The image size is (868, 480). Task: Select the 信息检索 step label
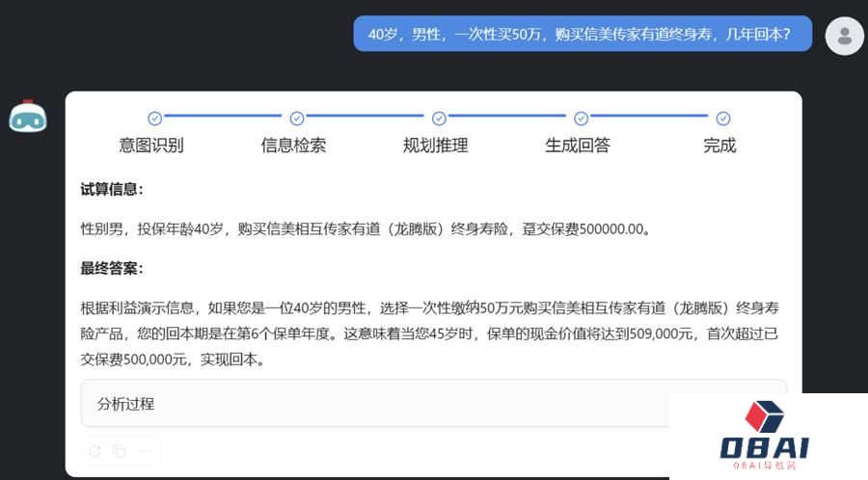[x=293, y=146]
